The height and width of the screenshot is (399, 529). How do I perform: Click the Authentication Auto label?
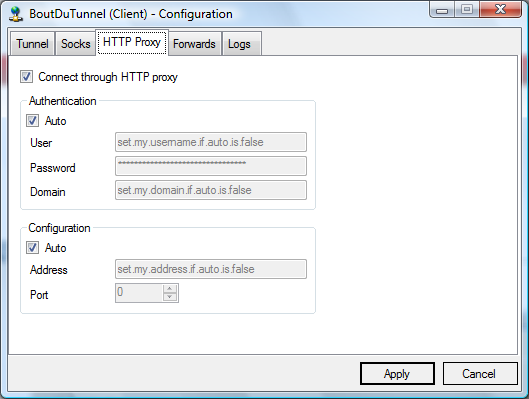coord(56,121)
